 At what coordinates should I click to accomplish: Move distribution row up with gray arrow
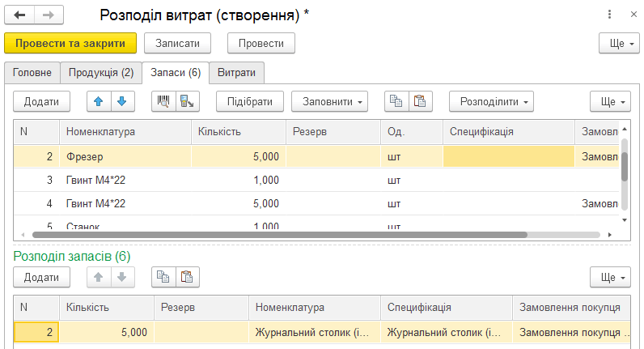coord(99,278)
